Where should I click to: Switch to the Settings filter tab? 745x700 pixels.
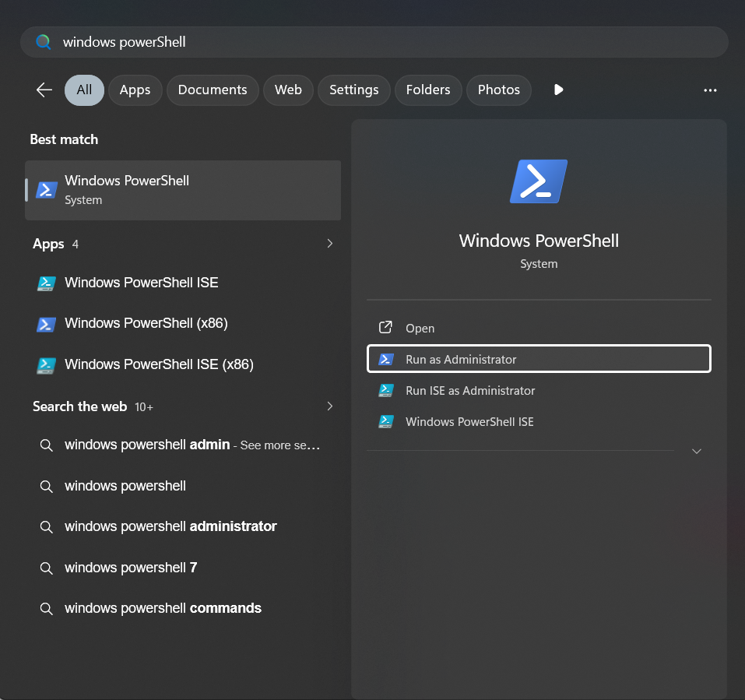pos(354,90)
